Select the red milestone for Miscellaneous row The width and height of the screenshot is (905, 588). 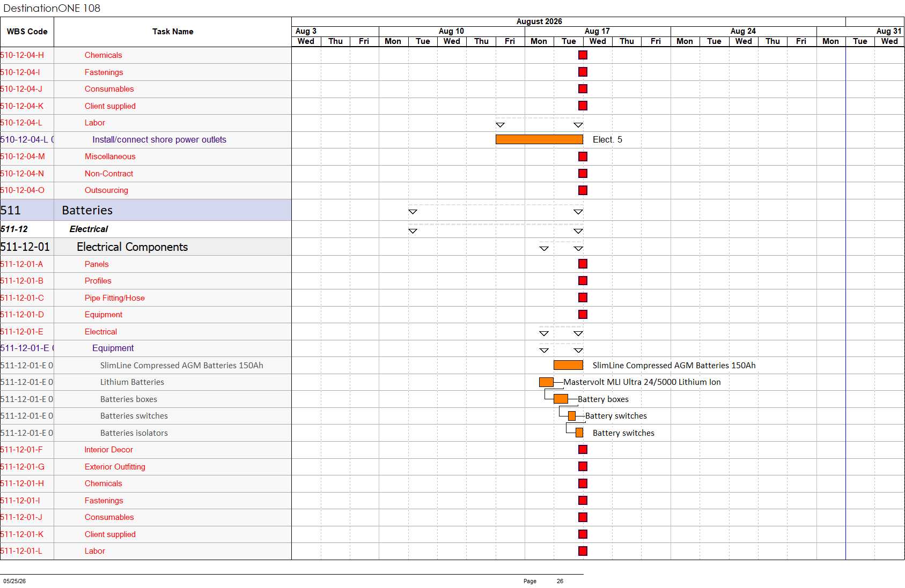click(x=583, y=157)
